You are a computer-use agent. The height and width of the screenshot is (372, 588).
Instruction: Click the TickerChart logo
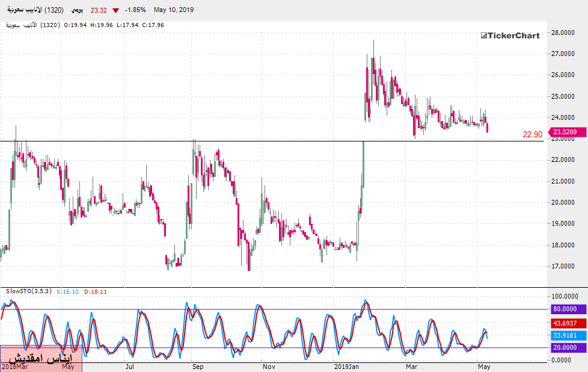tap(510, 36)
